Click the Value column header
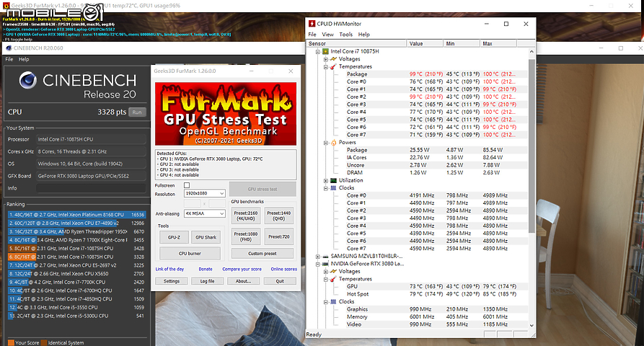The image size is (644, 346). (x=425, y=43)
